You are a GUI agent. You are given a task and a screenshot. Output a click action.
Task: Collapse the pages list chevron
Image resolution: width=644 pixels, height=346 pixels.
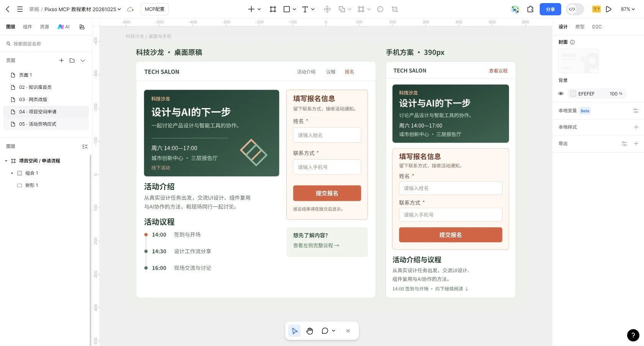(x=83, y=61)
